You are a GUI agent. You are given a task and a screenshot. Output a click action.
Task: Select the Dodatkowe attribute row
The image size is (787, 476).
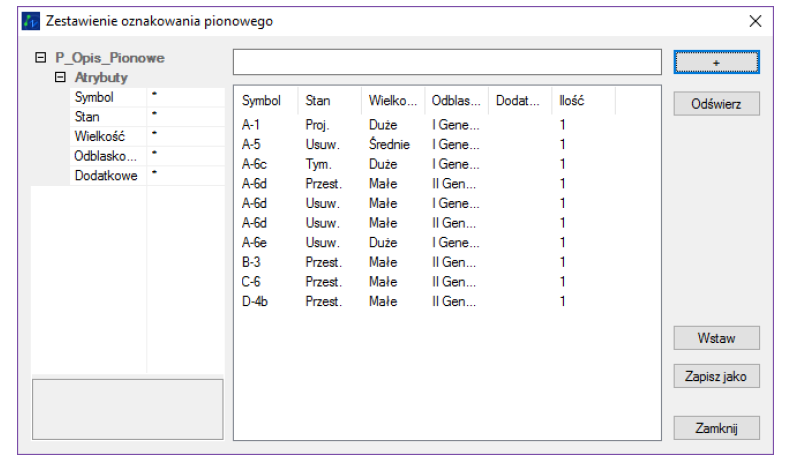coord(105,176)
